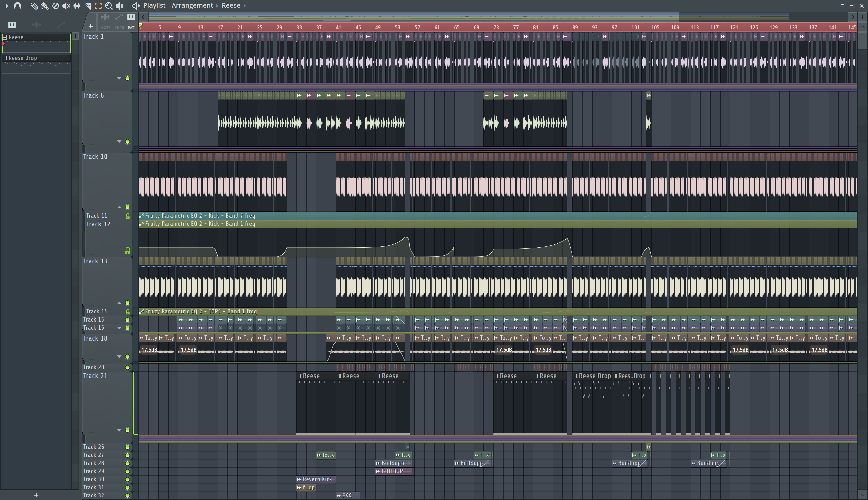The image size is (868, 500).
Task: Open the Arrangement selector in title
Action: [192, 6]
